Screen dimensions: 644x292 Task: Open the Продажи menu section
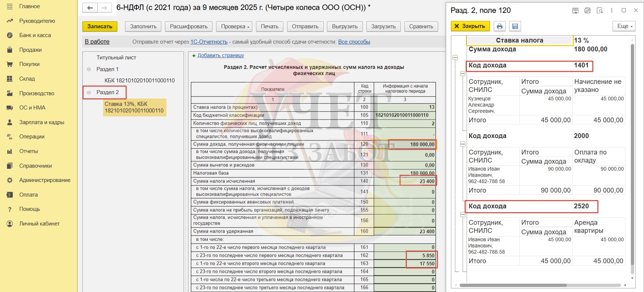tap(30, 50)
